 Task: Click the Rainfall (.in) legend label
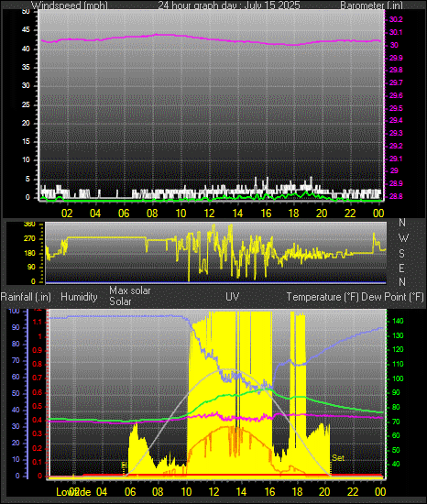pyautogui.click(x=26, y=297)
